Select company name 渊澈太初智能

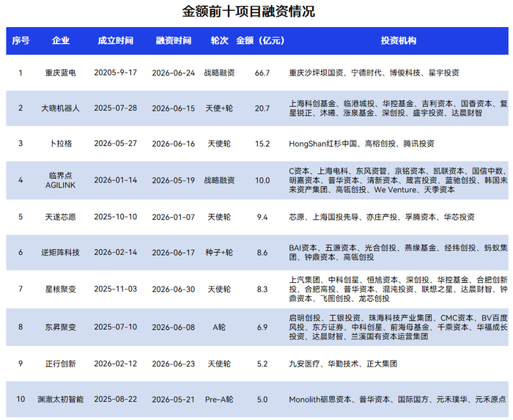click(x=61, y=399)
